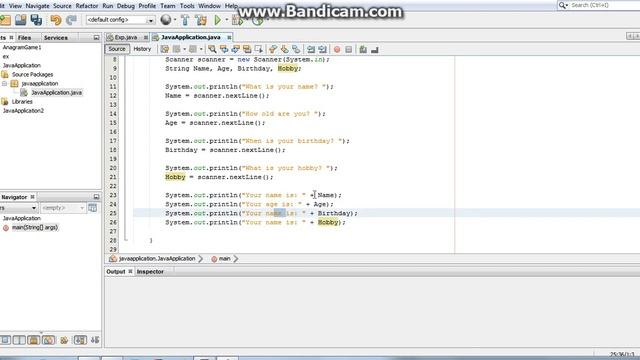Clean and build project icon
The width and height of the screenshot is (640, 360).
pos(201,20)
